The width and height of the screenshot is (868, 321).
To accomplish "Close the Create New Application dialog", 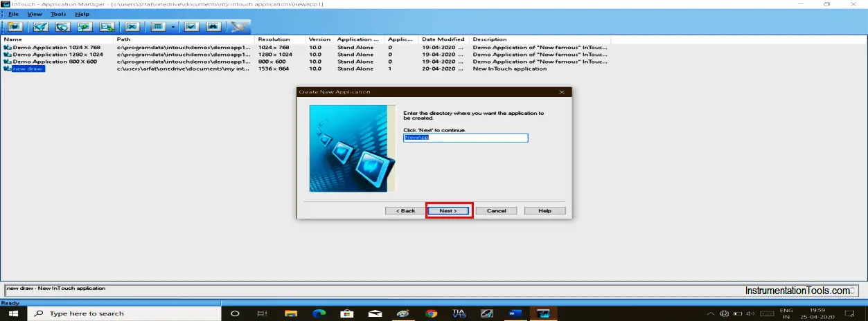I will click(x=562, y=91).
